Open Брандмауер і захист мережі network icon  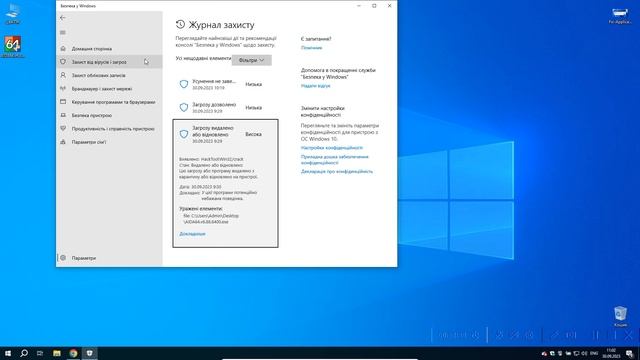[x=63, y=89]
